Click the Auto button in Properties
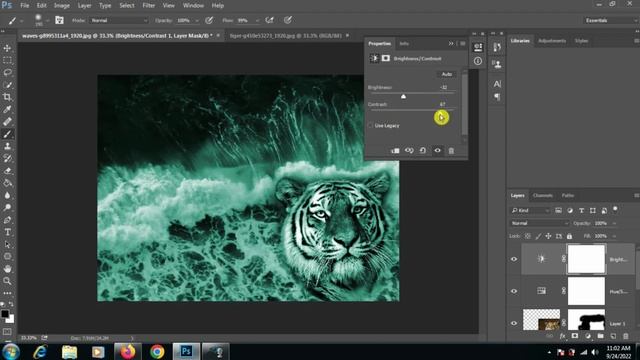The image size is (640, 360). click(447, 74)
